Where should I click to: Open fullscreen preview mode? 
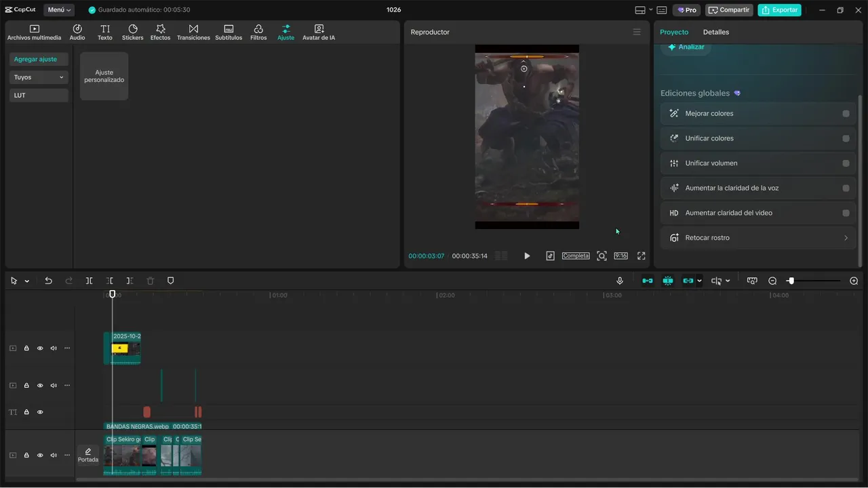(641, 256)
